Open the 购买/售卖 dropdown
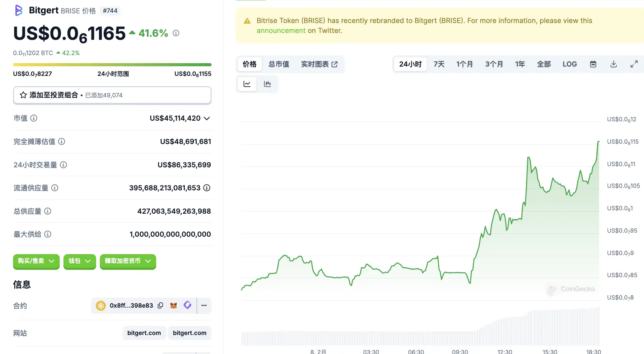644x354 pixels. tap(36, 261)
